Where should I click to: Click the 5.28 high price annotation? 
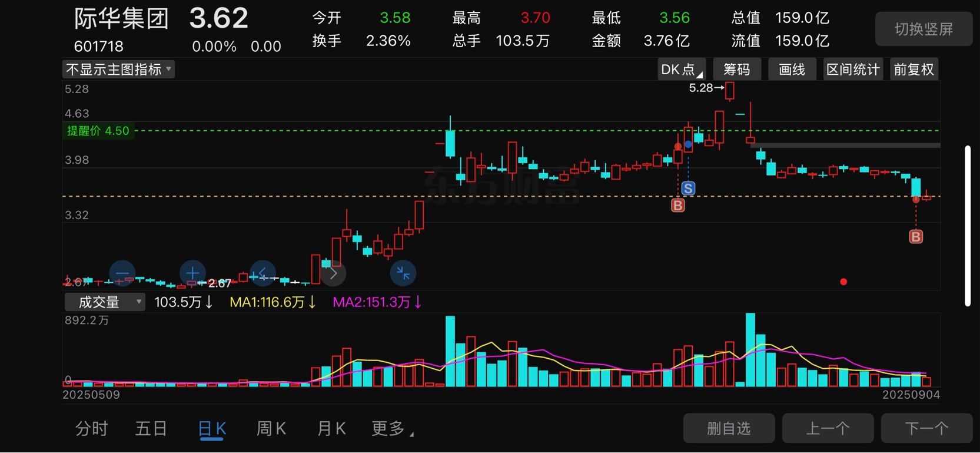(x=706, y=88)
